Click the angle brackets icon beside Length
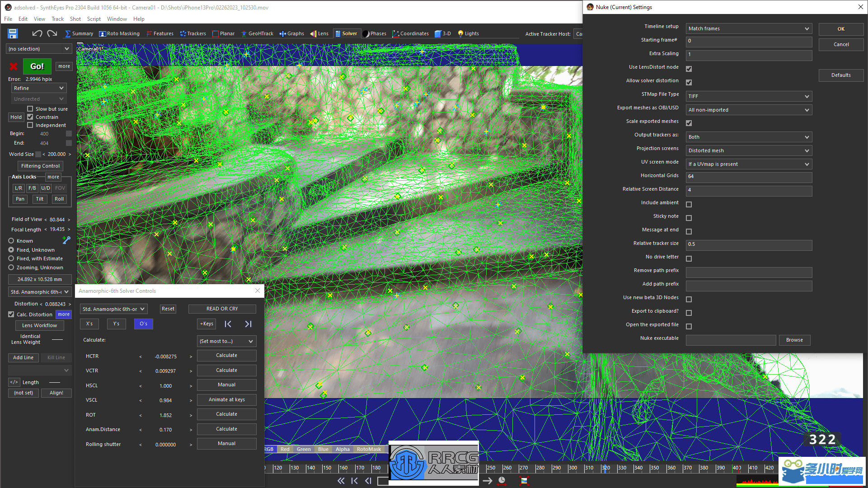 [14, 382]
